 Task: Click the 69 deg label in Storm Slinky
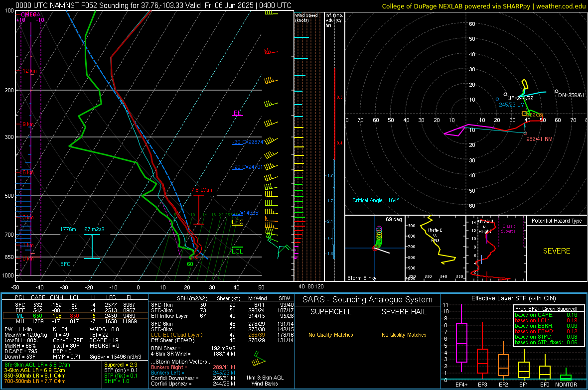[x=394, y=219]
